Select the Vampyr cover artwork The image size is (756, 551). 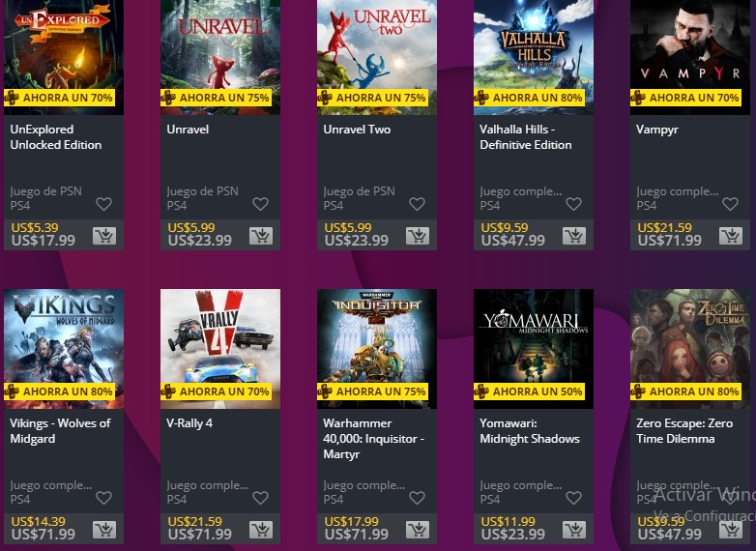coord(690,57)
